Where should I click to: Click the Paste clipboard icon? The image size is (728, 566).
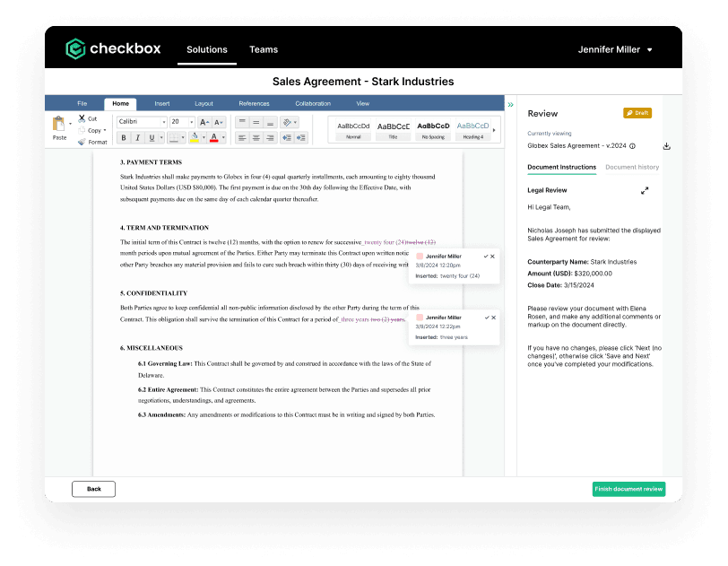[x=59, y=124]
